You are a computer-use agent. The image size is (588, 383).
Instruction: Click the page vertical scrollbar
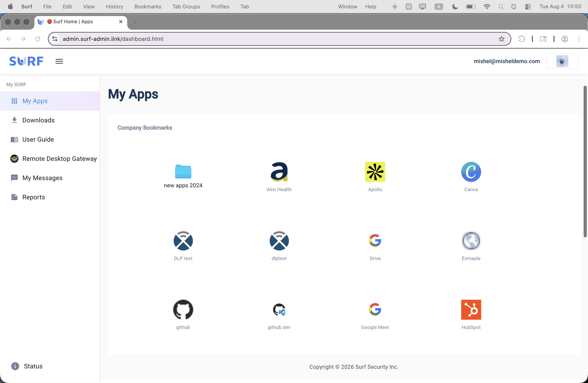pyautogui.click(x=585, y=162)
